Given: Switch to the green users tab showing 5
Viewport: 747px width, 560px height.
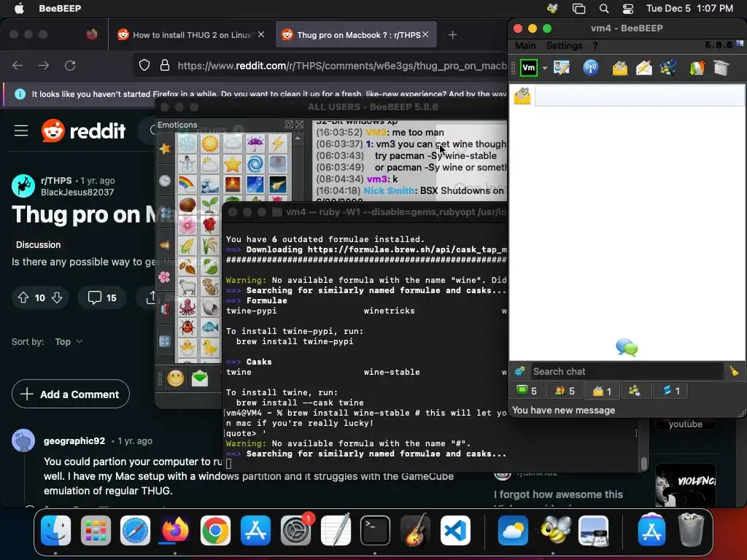Looking at the screenshot, I should pos(527,391).
